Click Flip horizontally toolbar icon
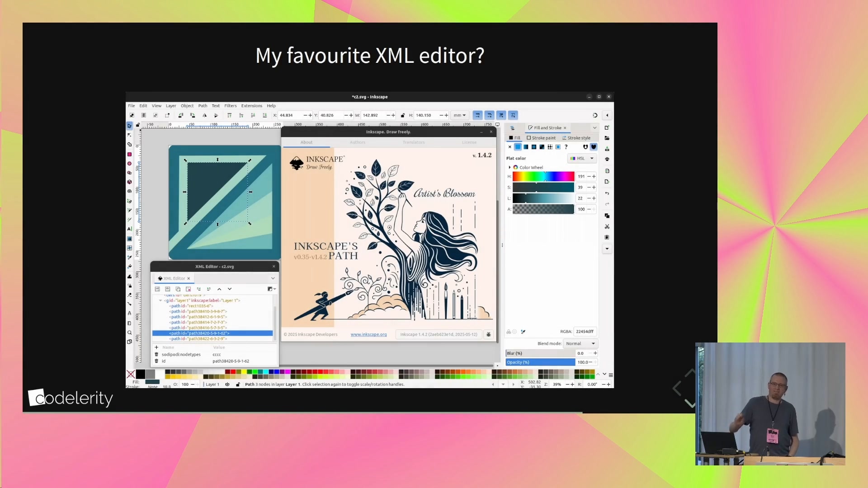Image resolution: width=868 pixels, height=488 pixels. 204,115
